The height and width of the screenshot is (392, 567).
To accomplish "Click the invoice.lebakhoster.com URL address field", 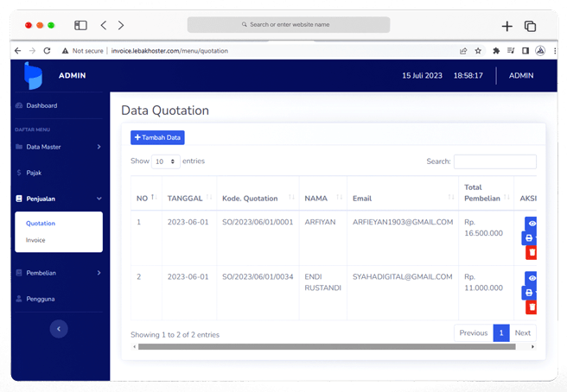I will (170, 51).
